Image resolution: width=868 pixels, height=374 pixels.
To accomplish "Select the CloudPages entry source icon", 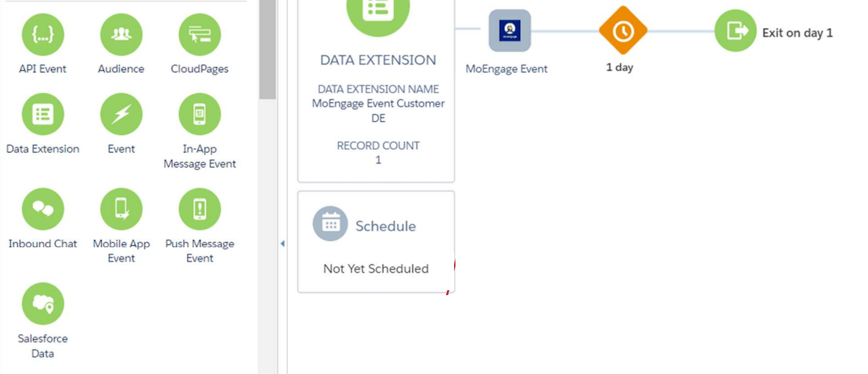I will [x=200, y=34].
